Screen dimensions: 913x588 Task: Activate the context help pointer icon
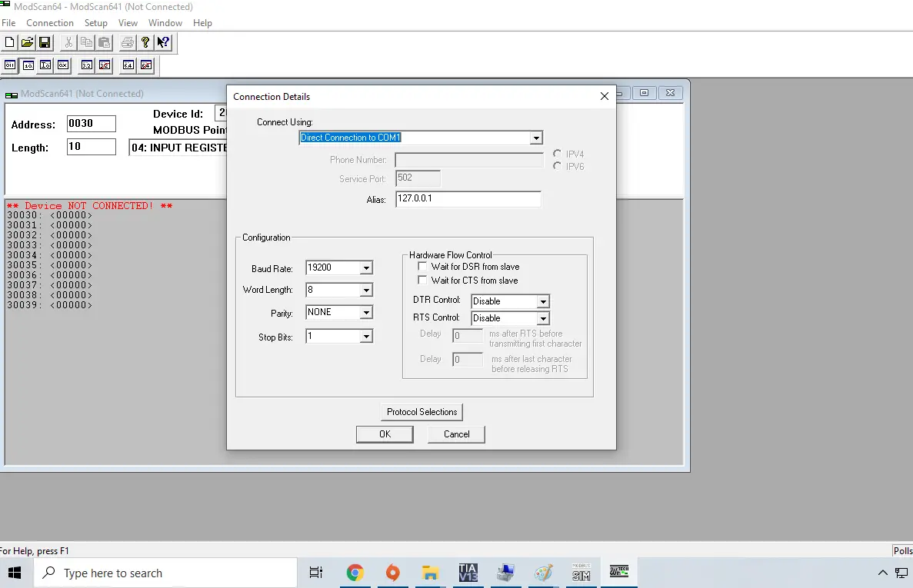click(x=163, y=42)
